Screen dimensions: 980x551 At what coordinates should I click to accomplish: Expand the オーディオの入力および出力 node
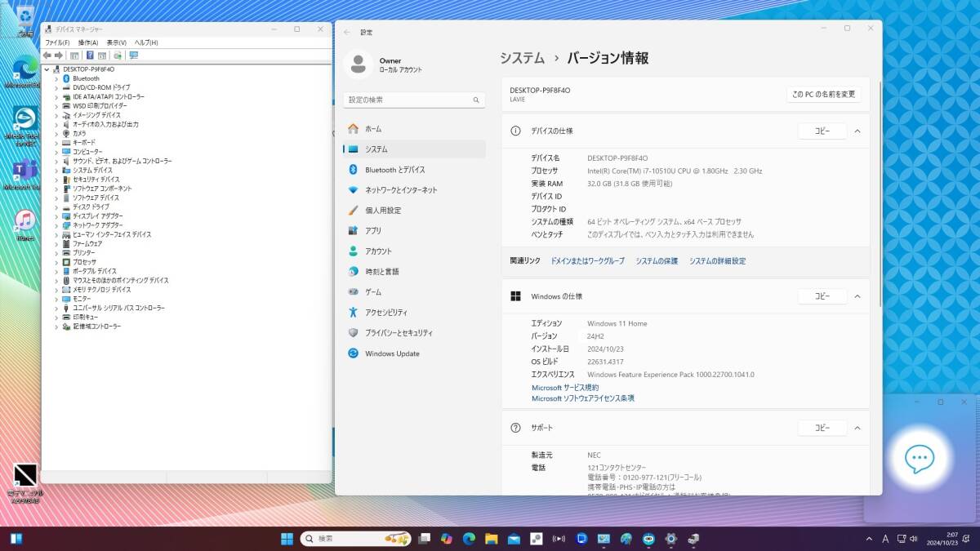pyautogui.click(x=56, y=124)
